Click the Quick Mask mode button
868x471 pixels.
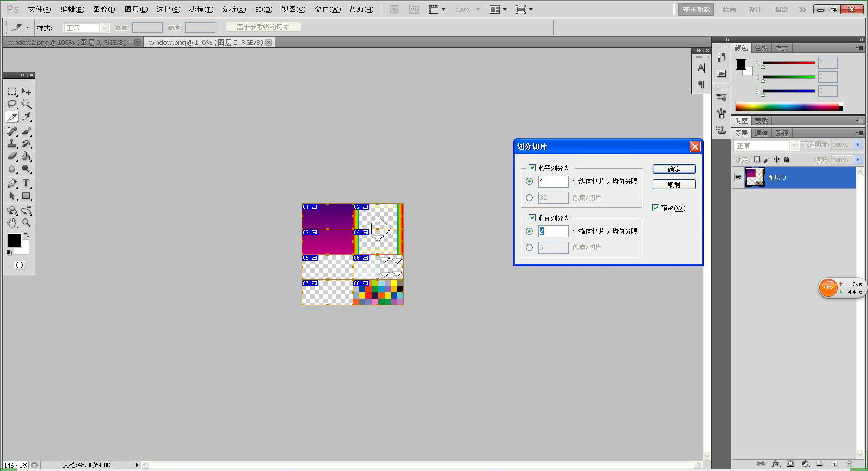[20, 265]
